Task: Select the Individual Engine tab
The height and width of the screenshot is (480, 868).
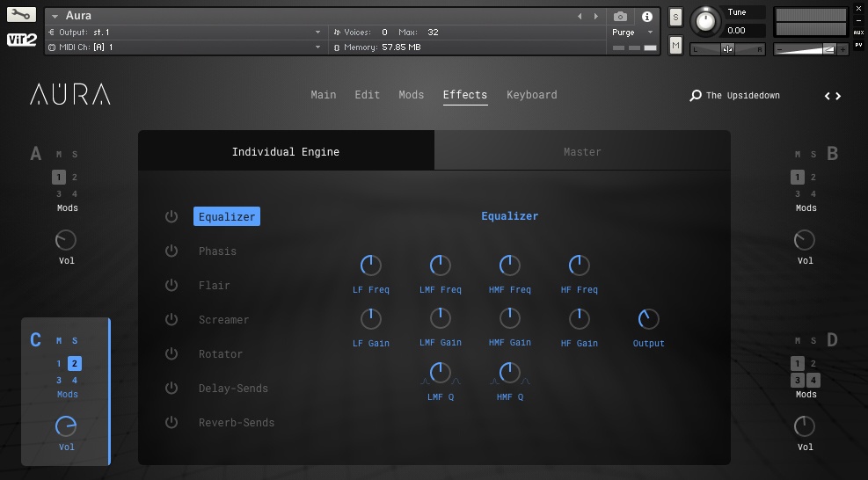Action: pyautogui.click(x=286, y=151)
